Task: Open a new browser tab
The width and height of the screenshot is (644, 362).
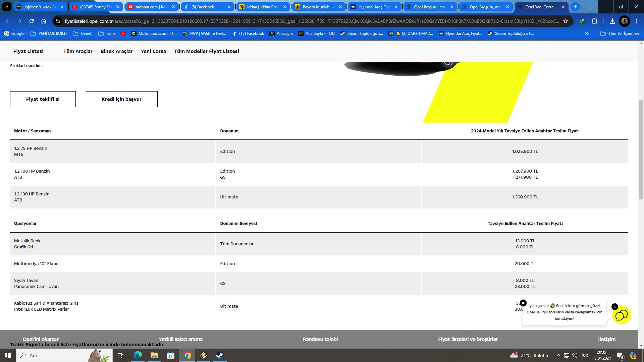Action: click(x=575, y=7)
